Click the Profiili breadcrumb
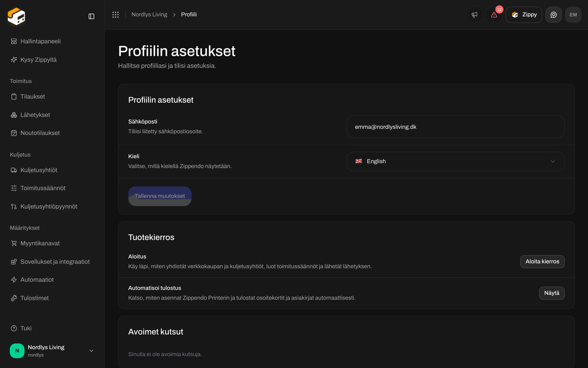The width and height of the screenshot is (588, 368). click(x=189, y=15)
